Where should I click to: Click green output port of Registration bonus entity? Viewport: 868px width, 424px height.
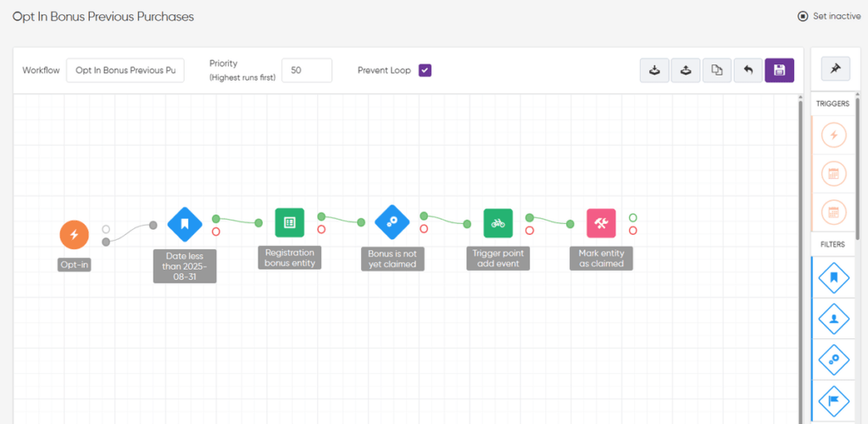(321, 216)
